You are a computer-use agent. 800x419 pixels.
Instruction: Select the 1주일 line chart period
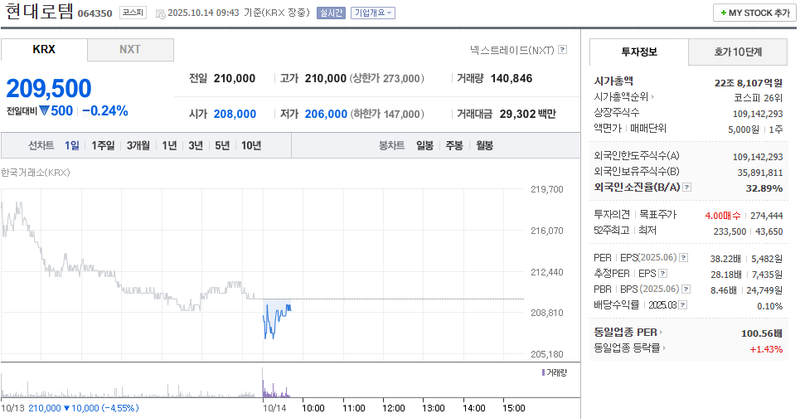102,145
